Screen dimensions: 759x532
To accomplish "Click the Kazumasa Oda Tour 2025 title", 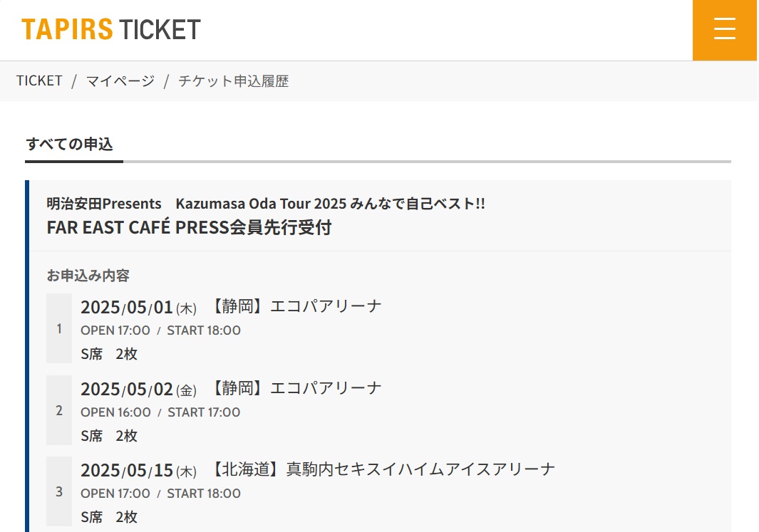I will click(266, 204).
